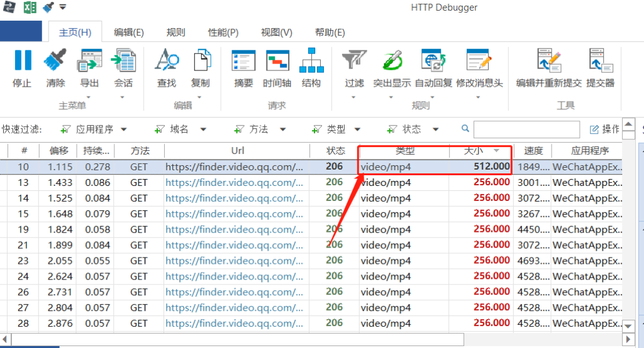Image resolution: width=644 pixels, height=348 pixels.
Task: Click speed value 4450.... in row 19
Action: point(533,229)
